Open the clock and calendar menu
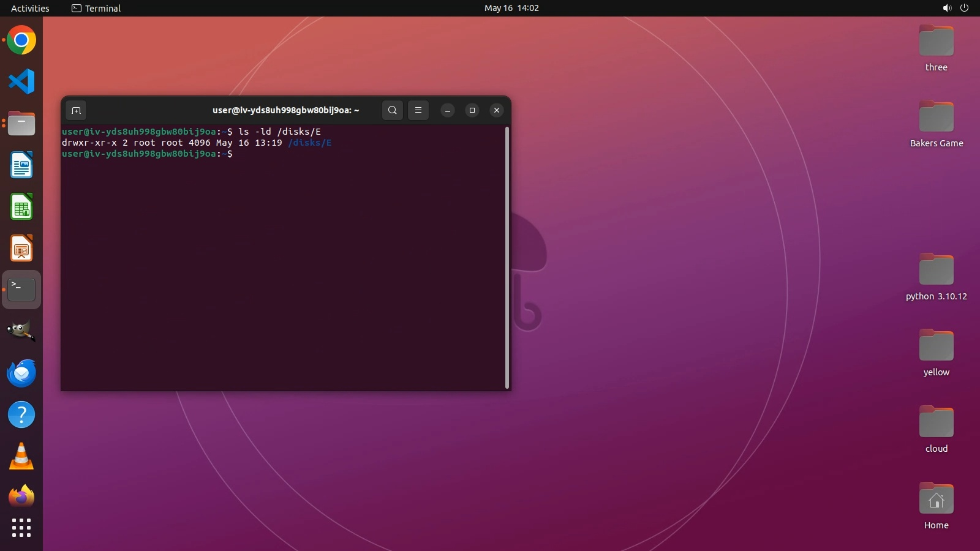This screenshot has height=551, width=980. click(511, 8)
